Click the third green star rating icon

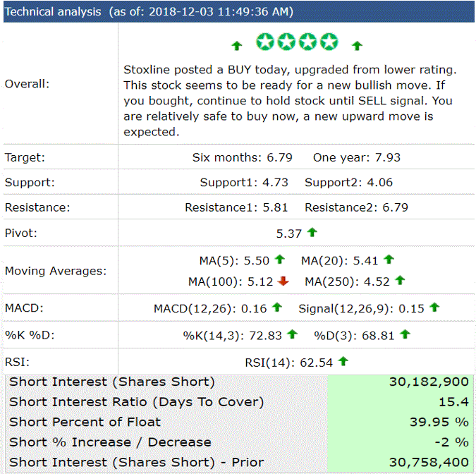pyautogui.click(x=308, y=42)
